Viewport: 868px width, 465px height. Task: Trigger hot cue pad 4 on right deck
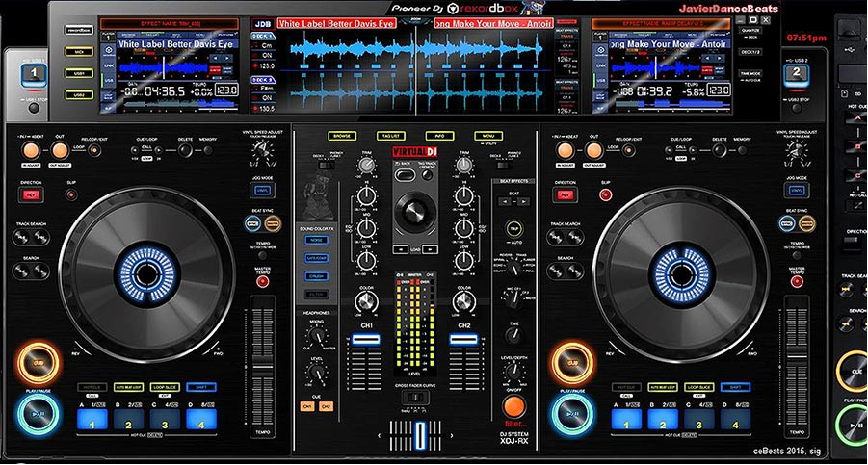click(x=735, y=420)
